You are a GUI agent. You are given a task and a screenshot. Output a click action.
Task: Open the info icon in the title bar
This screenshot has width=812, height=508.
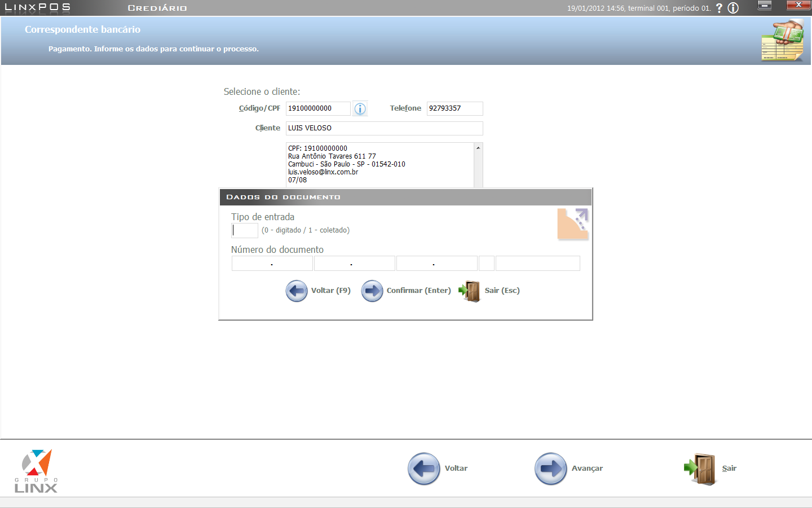tap(733, 8)
